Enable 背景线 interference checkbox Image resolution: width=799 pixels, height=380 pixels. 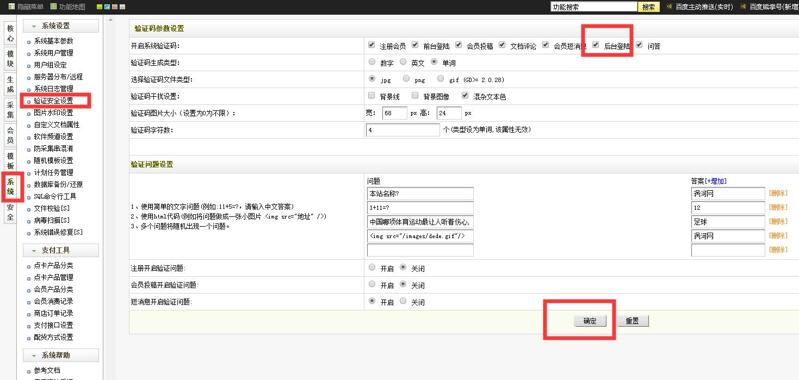(x=371, y=96)
